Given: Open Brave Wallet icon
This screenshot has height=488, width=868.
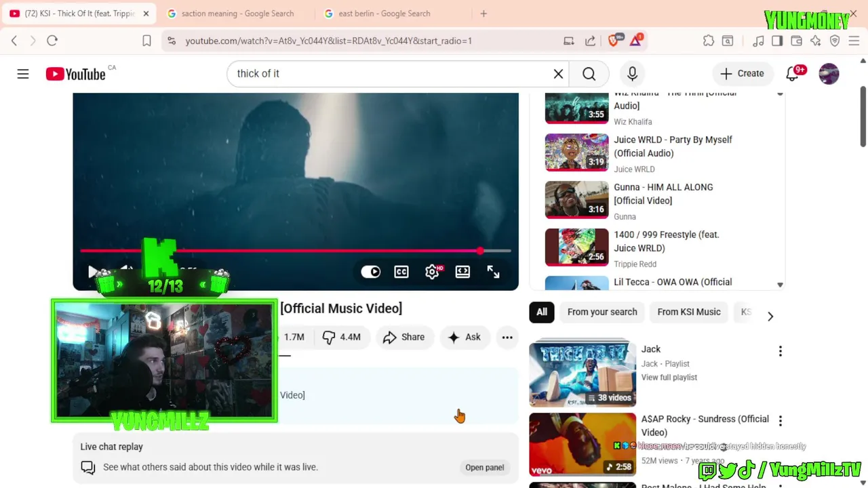Looking at the screenshot, I should (x=797, y=41).
